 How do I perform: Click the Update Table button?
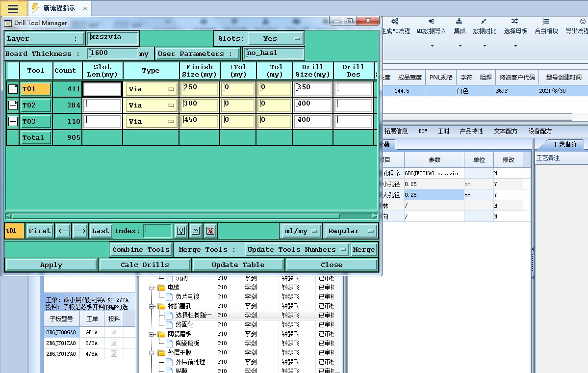pyautogui.click(x=238, y=265)
